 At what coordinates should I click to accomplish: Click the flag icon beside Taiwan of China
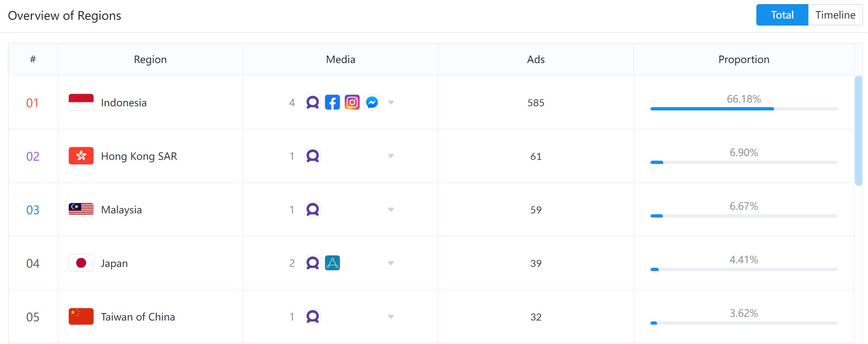[x=81, y=316]
